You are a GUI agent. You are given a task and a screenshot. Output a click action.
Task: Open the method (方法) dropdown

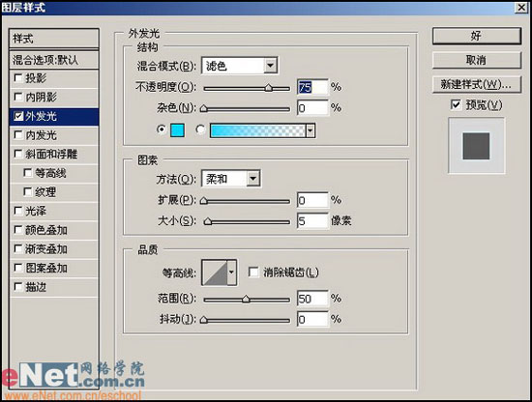[x=231, y=178]
